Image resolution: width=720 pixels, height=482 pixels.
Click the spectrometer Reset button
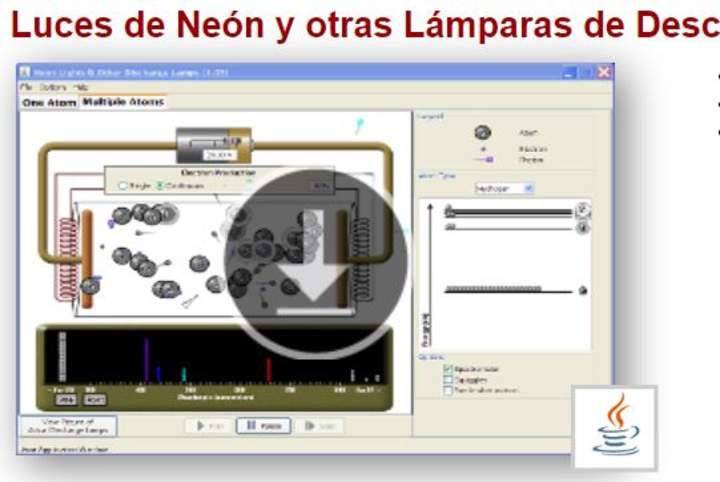[95, 400]
